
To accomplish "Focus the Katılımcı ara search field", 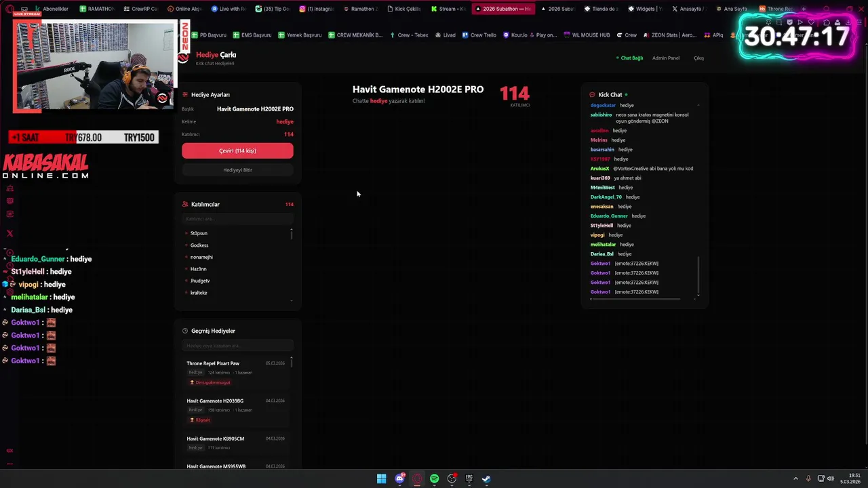I will tap(237, 219).
